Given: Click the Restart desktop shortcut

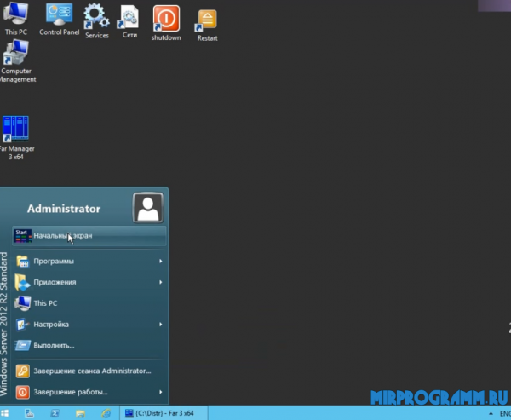Looking at the screenshot, I should tap(207, 26).
